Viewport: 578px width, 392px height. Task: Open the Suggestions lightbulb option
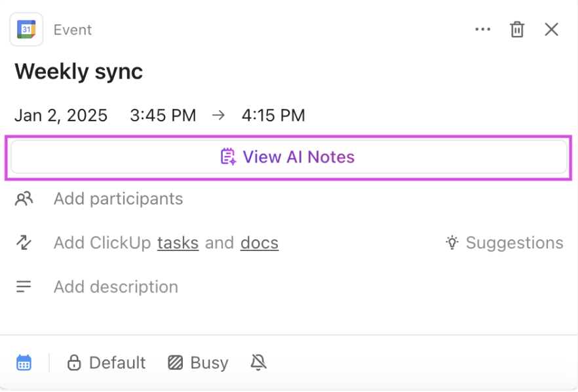coord(505,243)
